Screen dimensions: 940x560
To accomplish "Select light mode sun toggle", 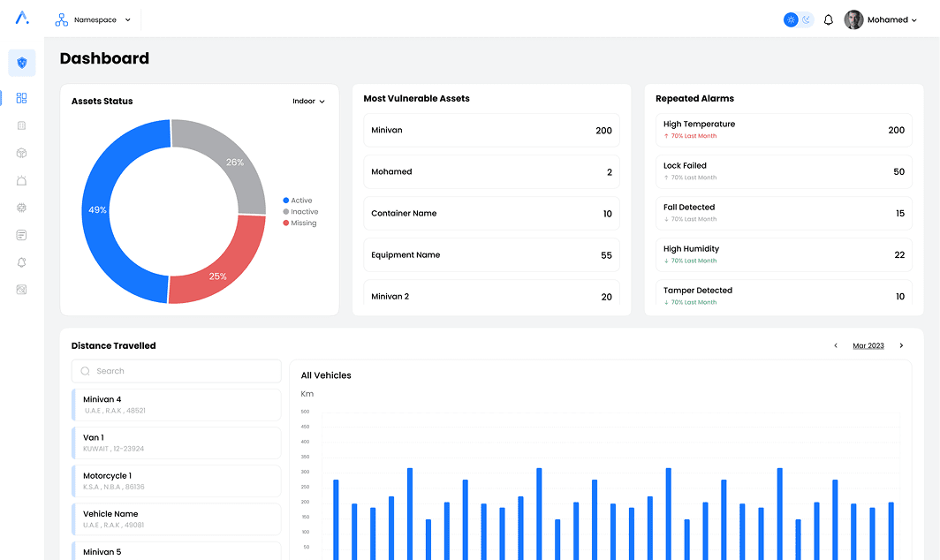I will coord(791,19).
